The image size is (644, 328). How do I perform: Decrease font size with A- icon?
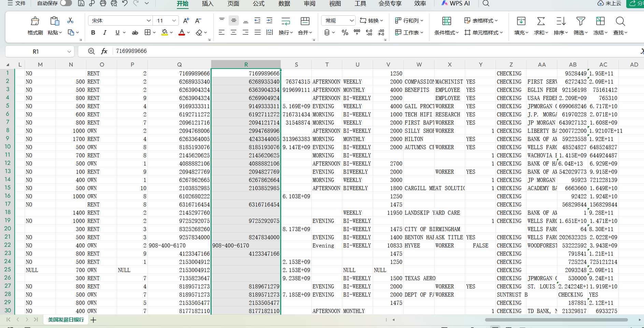tap(198, 21)
